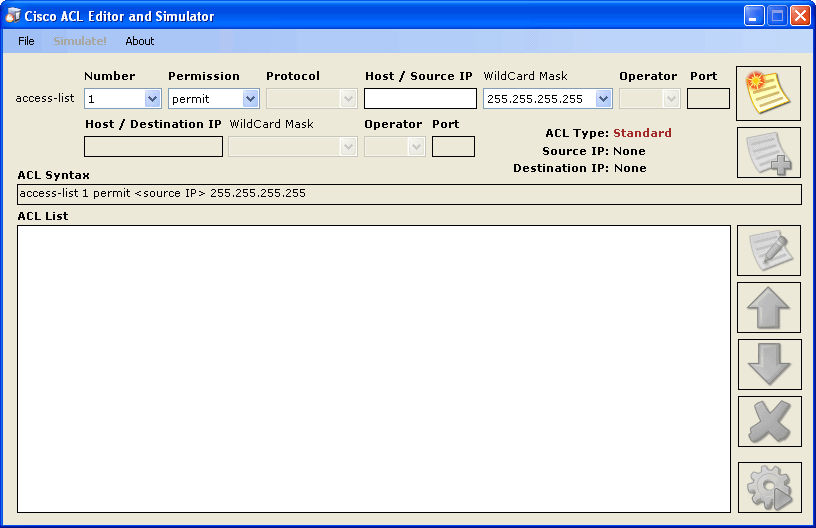Click the Simulate! menu item
This screenshot has height=528, width=816.
coord(80,41)
